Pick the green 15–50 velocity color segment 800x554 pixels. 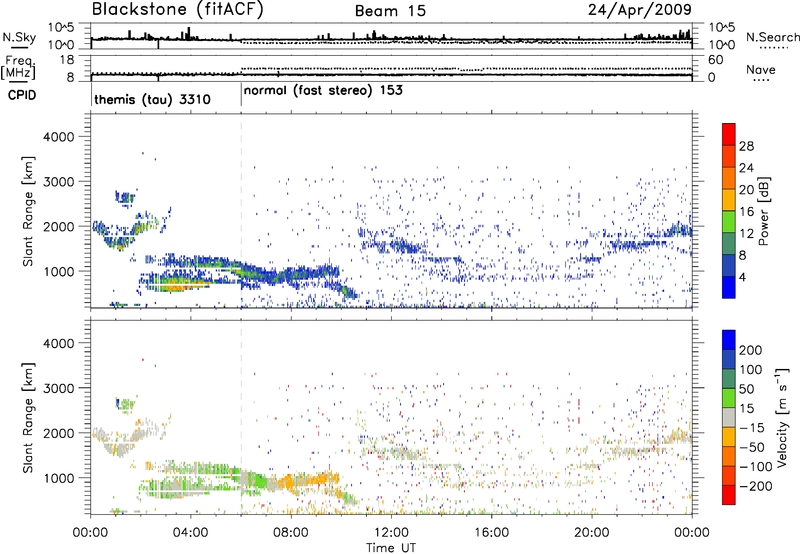tap(729, 398)
